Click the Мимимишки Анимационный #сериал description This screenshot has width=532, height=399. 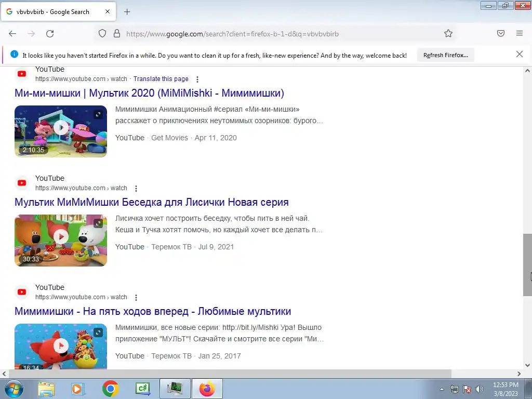pos(219,115)
